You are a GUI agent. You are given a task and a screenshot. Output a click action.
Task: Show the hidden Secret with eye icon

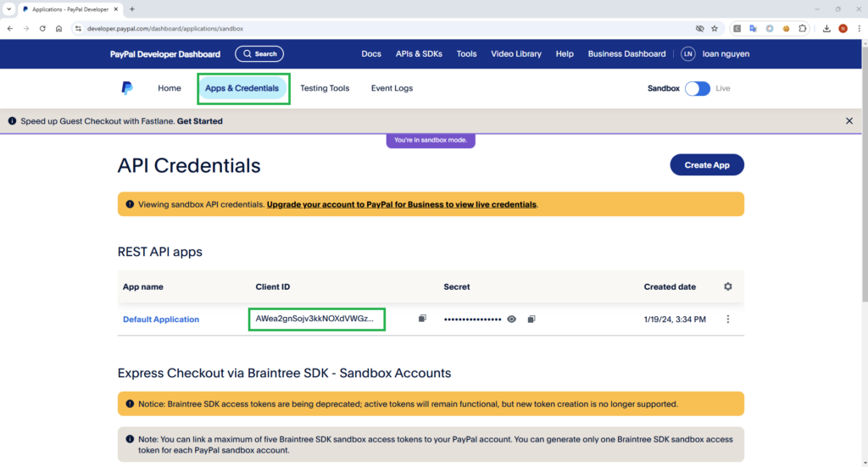[x=511, y=319]
